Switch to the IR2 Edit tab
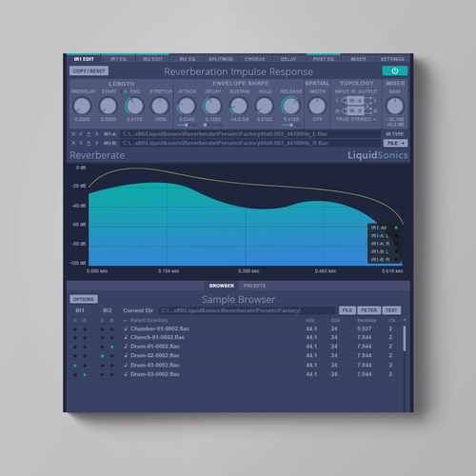 (152, 59)
